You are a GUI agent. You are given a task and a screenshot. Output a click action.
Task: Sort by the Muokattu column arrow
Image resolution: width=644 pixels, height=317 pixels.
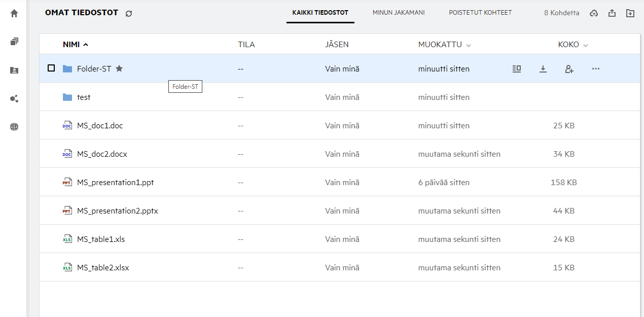point(469,45)
